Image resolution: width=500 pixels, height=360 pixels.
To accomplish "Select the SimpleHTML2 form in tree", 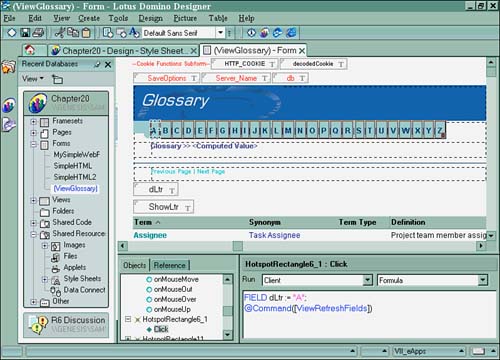I will tap(75, 177).
